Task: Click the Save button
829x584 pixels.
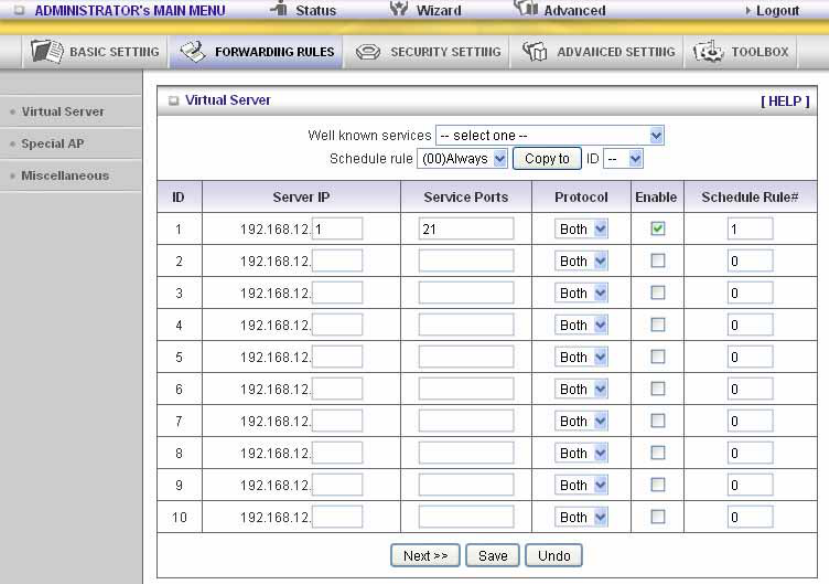Action: coord(493,556)
